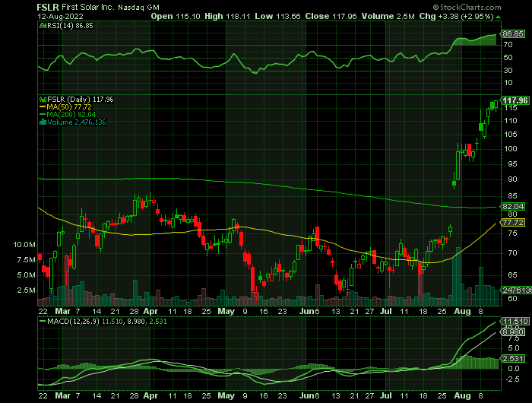
Task: Click the Nasdaq GM exchange label
Action: click(138, 8)
